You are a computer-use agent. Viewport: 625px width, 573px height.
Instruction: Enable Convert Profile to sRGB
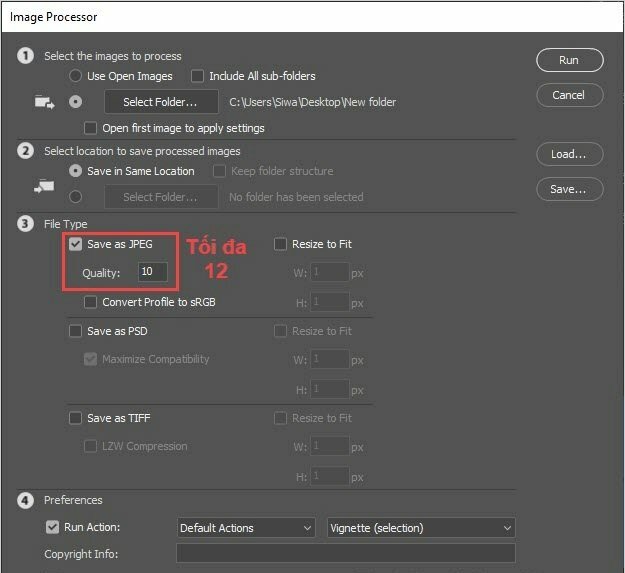point(90,302)
